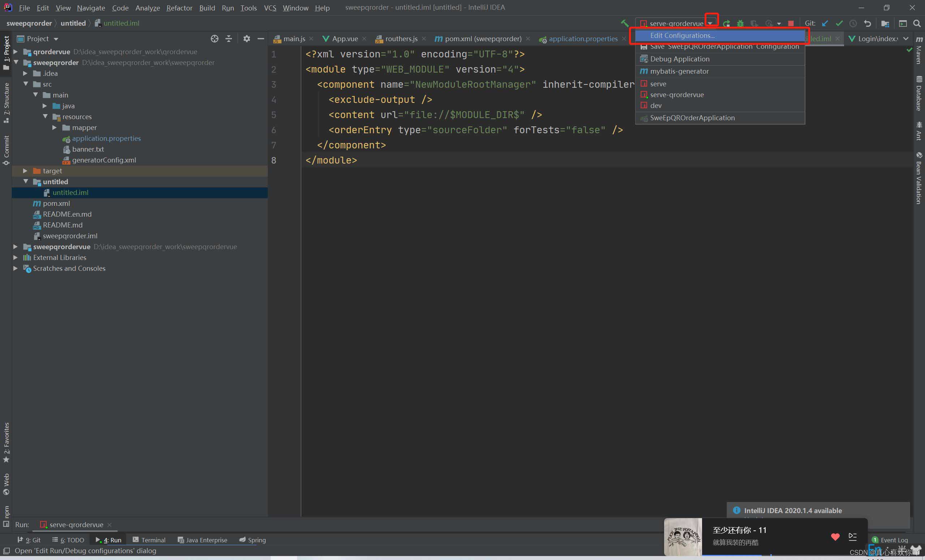Image resolution: width=925 pixels, height=560 pixels.
Task: Open the Favorites tool window on left strip
Action: click(7, 443)
